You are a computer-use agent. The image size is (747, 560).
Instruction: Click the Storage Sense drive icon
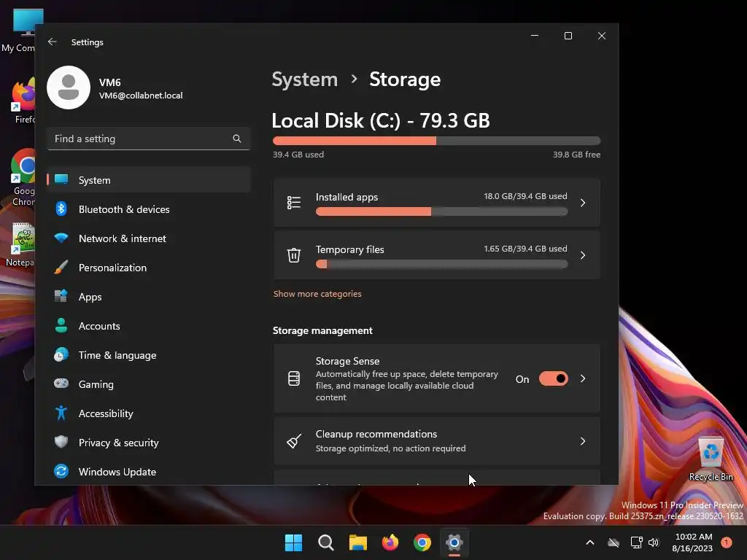(294, 379)
